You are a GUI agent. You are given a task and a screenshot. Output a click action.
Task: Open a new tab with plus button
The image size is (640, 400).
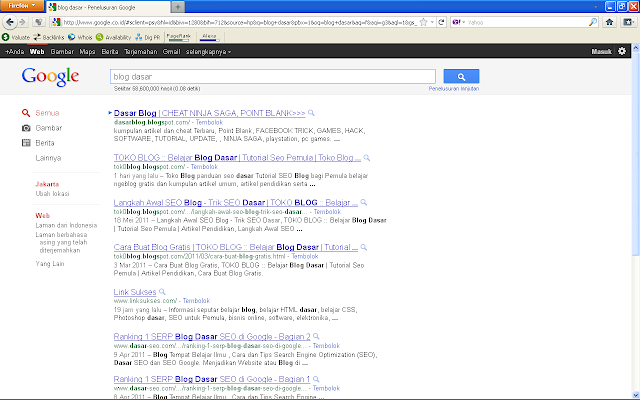(x=178, y=7)
